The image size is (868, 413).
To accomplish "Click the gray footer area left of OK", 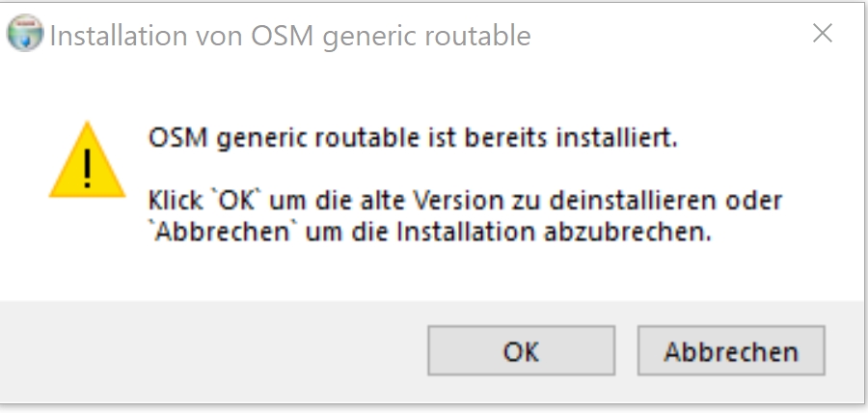I will 212,350.
